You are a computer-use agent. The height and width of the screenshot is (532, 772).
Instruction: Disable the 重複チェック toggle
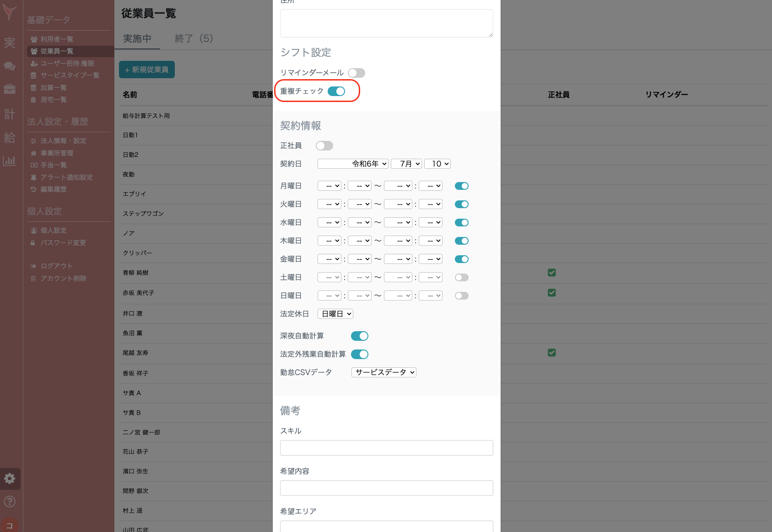pos(336,91)
